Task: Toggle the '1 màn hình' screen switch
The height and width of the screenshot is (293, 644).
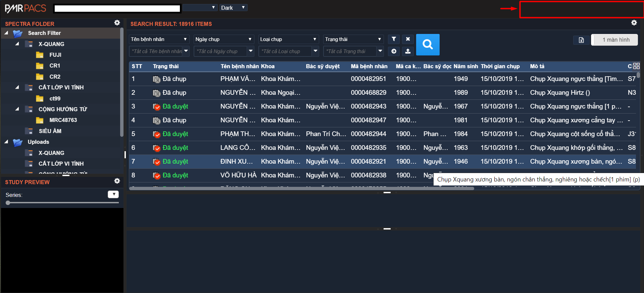Action: [x=614, y=40]
